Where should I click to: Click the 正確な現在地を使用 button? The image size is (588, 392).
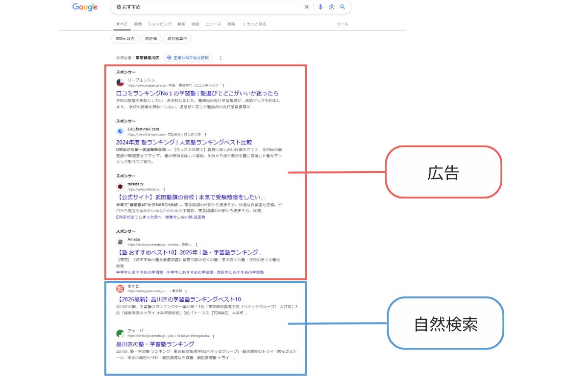click(x=188, y=58)
